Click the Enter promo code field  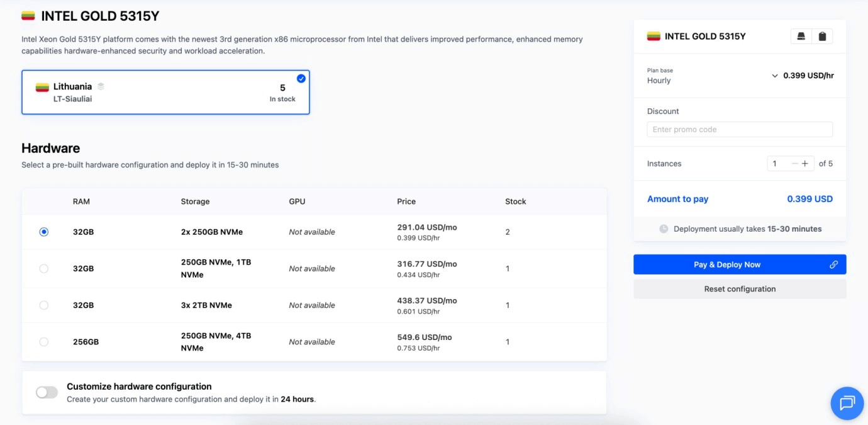pos(740,130)
